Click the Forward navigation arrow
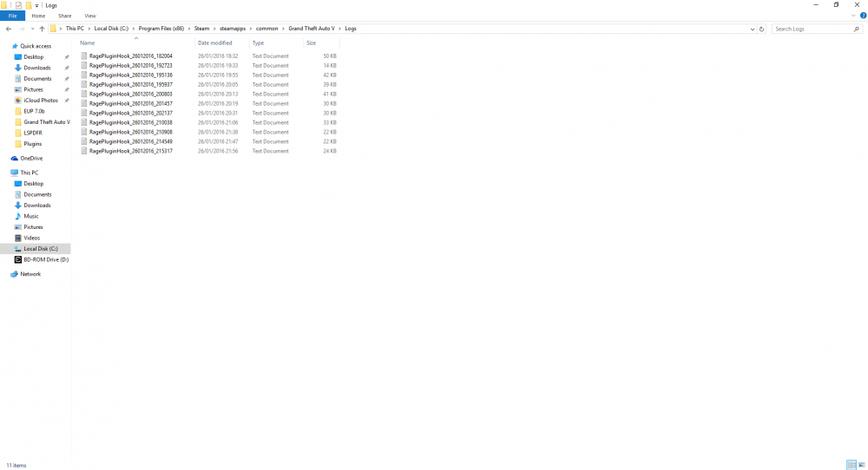 tap(22, 29)
